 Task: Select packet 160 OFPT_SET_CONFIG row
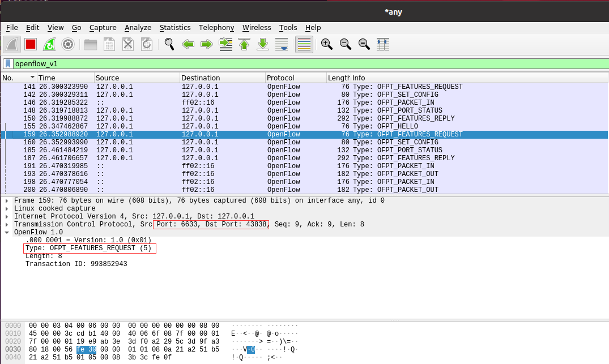point(305,142)
